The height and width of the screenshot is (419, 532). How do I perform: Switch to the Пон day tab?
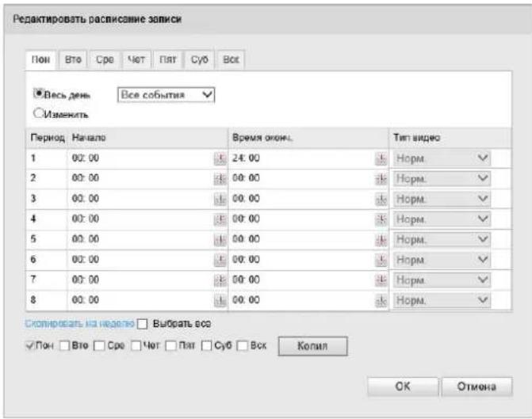click(x=40, y=60)
